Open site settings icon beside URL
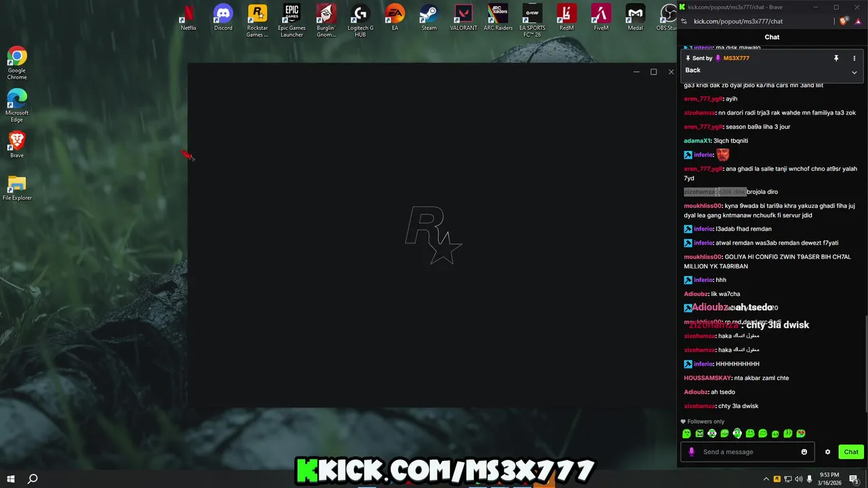This screenshot has width=868, height=488. tap(684, 21)
